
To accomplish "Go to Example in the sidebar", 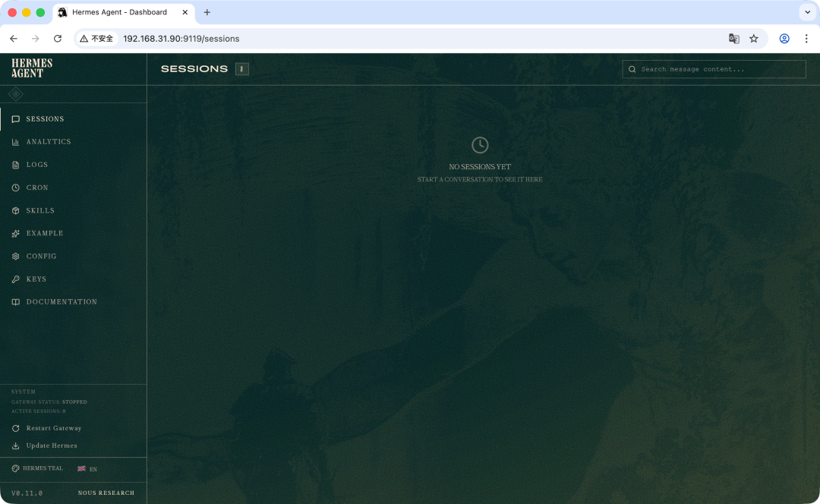I will (x=73, y=234).
